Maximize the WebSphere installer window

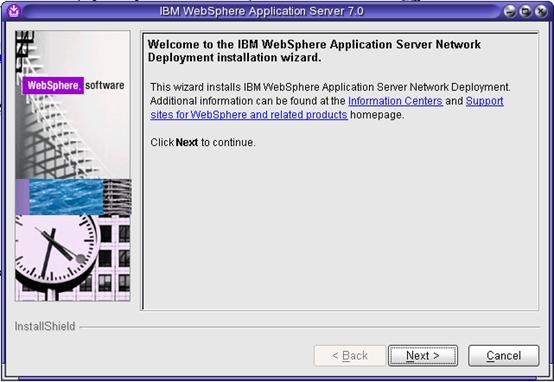[525, 11]
